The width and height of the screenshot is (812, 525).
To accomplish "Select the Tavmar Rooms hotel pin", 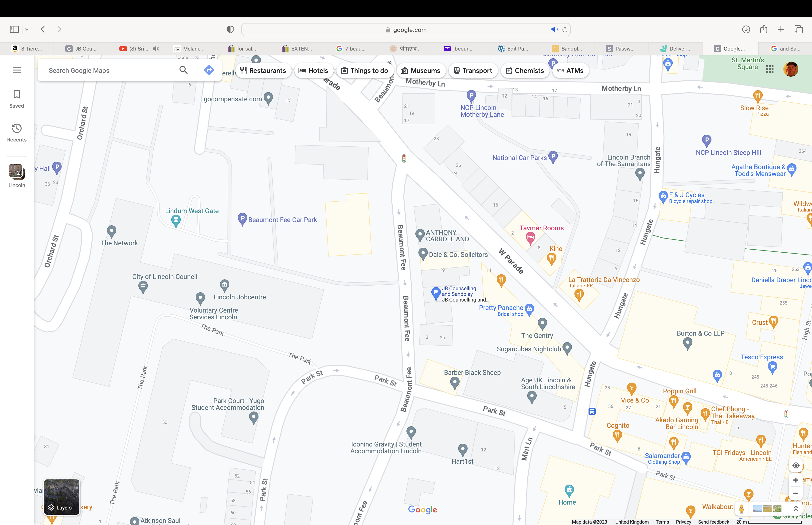I will pos(530,238).
